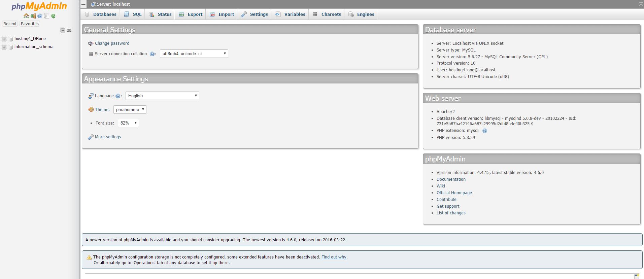Viewport: 644px width, 279px height.
Task: Collapse the top menu with corner arrow
Action: pos(641,4)
